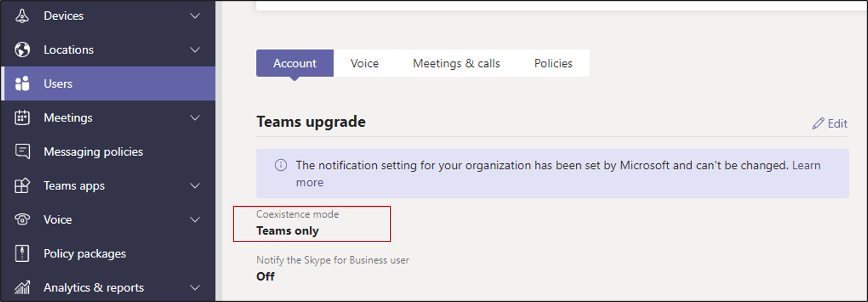The width and height of the screenshot is (868, 302).
Task: Click the Messaging policies chat icon
Action: (x=22, y=151)
